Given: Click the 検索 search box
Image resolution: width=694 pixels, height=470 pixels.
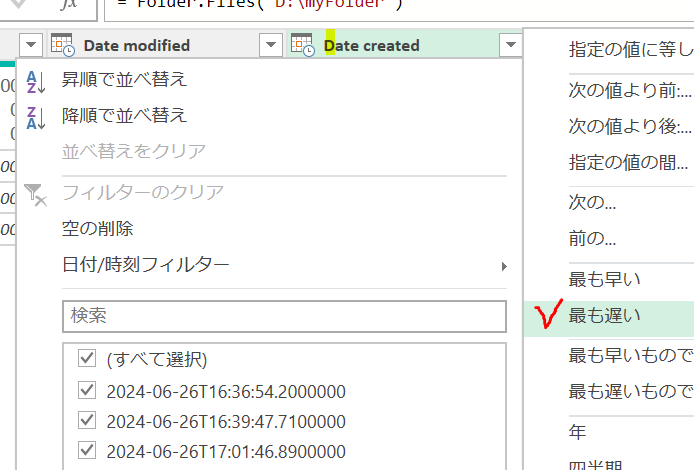Looking at the screenshot, I should tap(284, 316).
